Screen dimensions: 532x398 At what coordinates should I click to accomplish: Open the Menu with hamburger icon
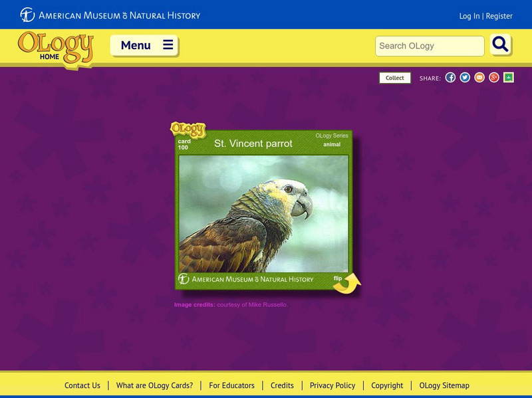144,45
